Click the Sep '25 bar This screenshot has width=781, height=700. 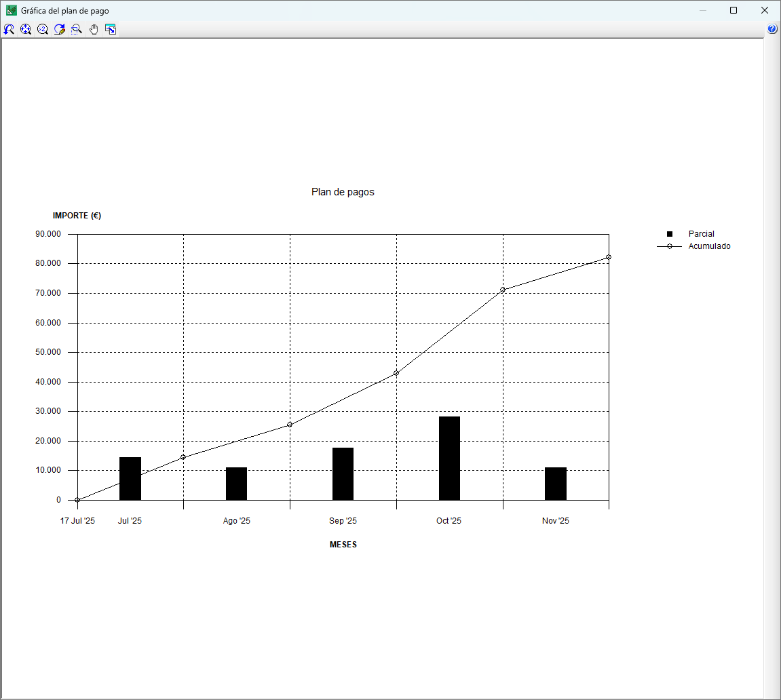[x=343, y=474]
